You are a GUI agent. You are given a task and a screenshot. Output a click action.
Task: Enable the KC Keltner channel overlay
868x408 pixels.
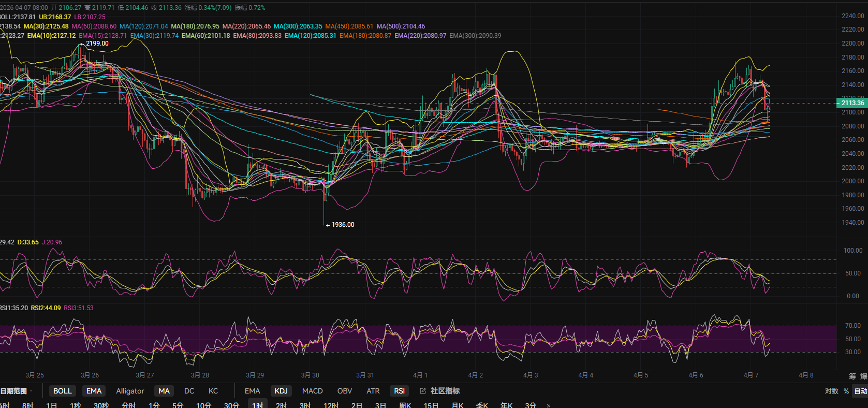[x=213, y=391]
